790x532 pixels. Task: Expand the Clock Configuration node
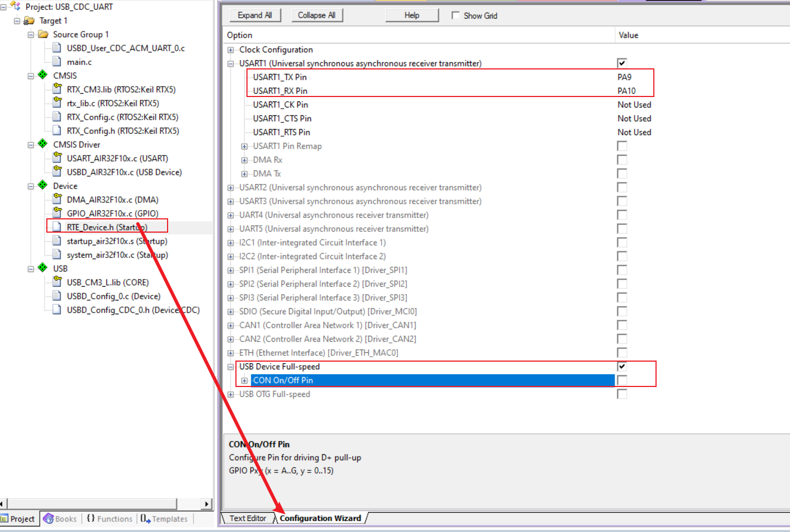point(230,50)
